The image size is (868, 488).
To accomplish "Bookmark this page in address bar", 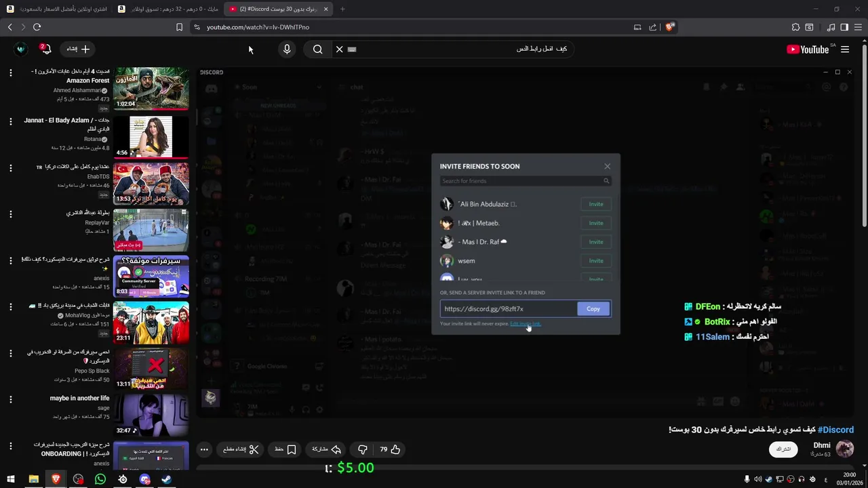I will [x=179, y=27].
